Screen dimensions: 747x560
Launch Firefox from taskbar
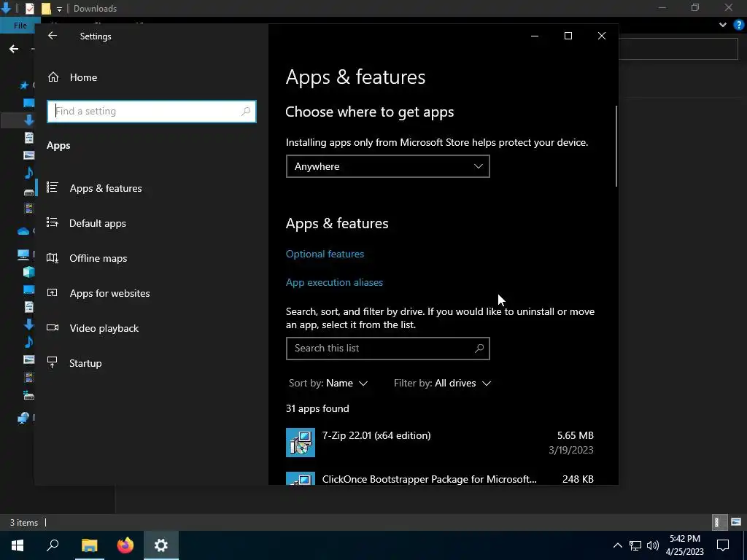click(x=125, y=545)
